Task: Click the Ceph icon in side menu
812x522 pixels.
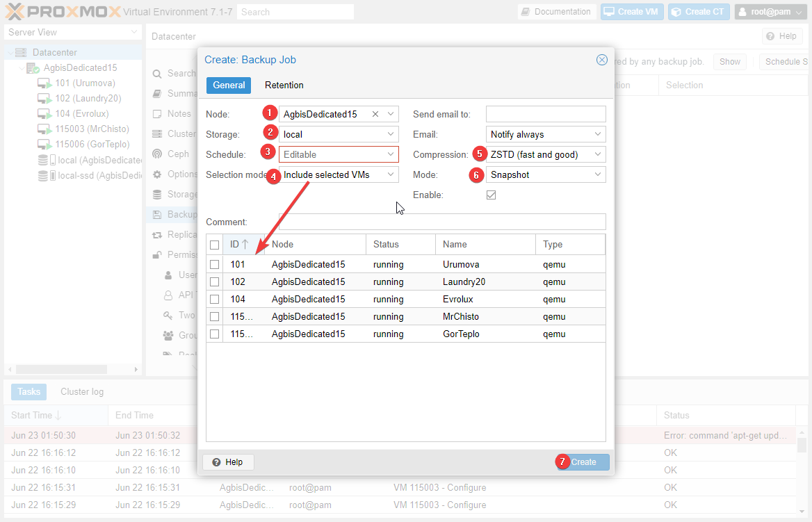Action: [x=157, y=154]
